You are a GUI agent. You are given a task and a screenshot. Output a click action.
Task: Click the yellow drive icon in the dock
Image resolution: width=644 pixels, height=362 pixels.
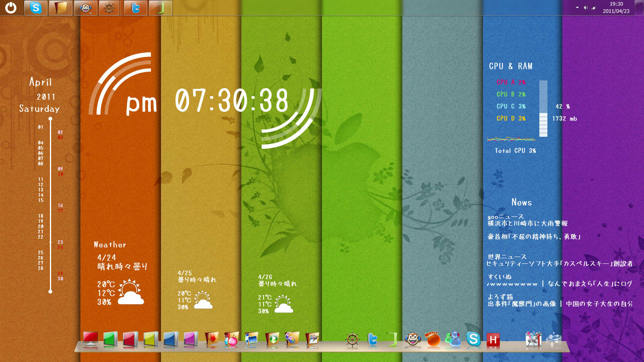pyautogui.click(x=151, y=339)
